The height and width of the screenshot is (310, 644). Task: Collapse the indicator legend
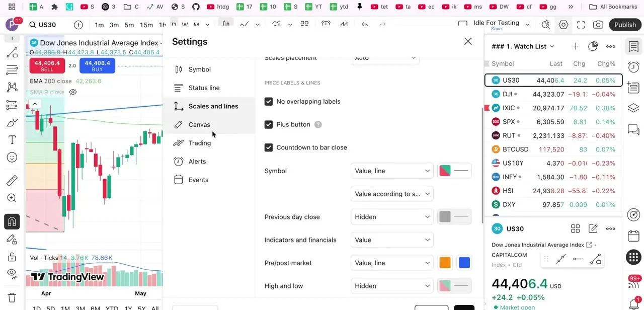tap(35, 104)
